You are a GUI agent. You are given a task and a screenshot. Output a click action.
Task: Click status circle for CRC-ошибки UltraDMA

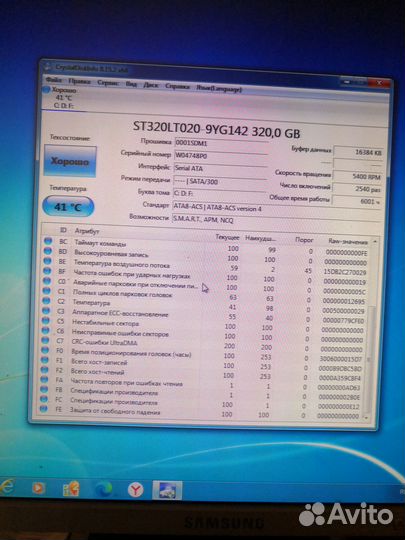tap(45, 340)
